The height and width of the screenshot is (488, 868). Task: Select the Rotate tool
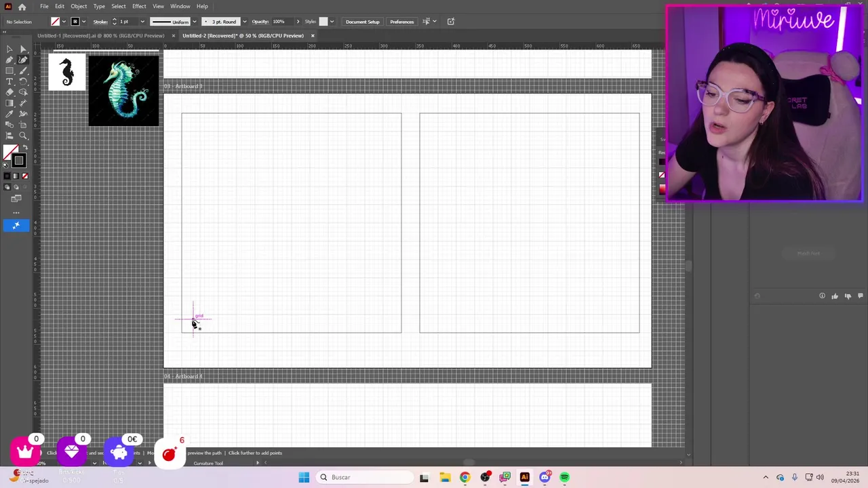(x=24, y=81)
